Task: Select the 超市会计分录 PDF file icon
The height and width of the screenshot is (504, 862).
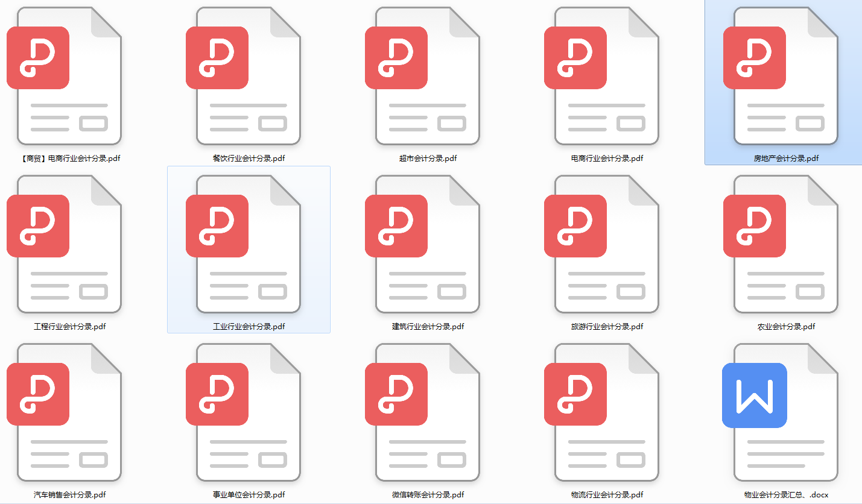Action: tap(422, 76)
